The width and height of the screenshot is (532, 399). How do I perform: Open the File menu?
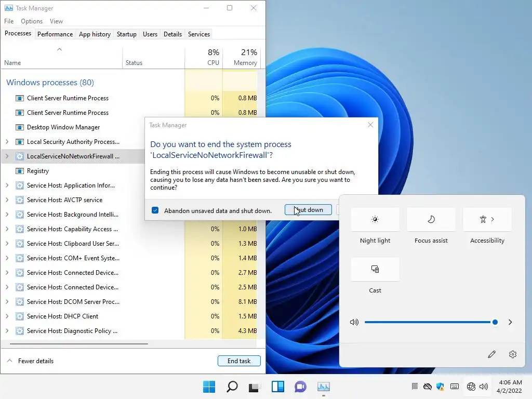(x=9, y=21)
